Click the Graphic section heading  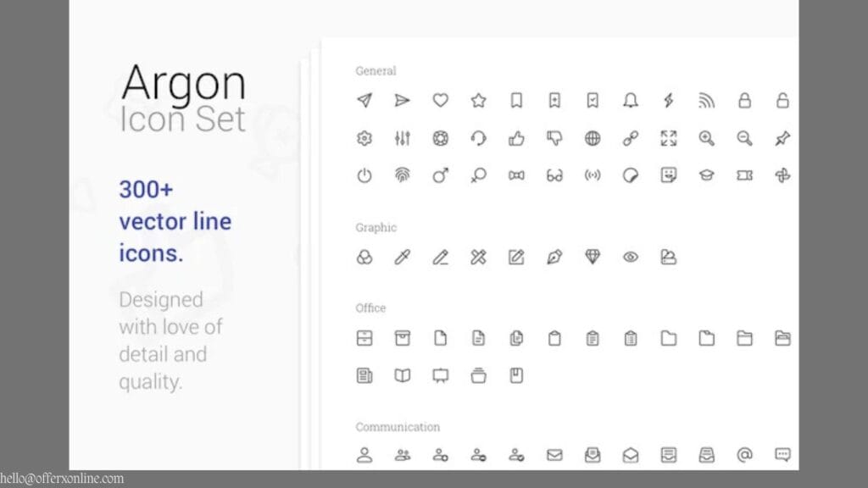[376, 227]
